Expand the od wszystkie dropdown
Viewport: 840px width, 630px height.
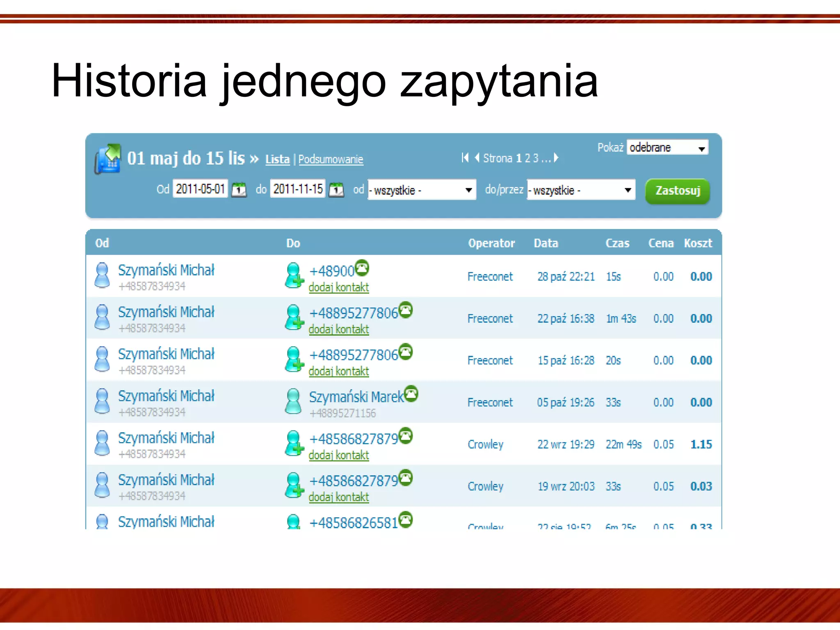click(x=422, y=190)
